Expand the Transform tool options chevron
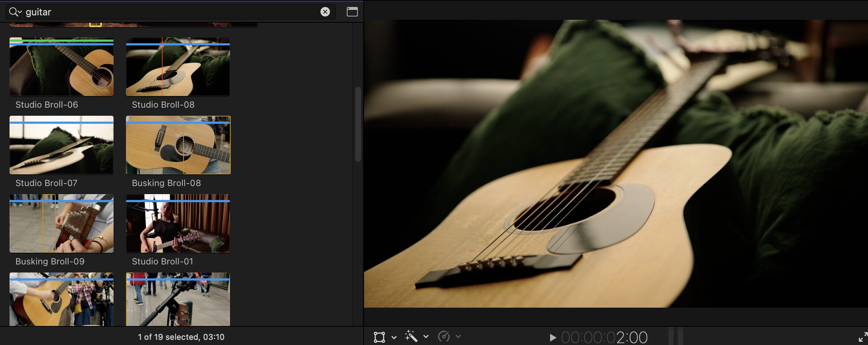This screenshot has height=345, width=868. point(394,337)
